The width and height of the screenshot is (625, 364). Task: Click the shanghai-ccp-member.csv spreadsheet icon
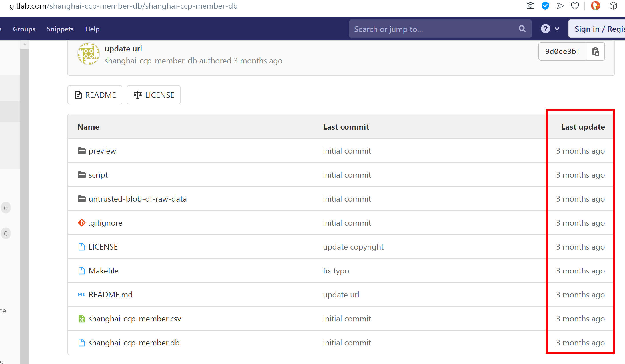coord(82,319)
